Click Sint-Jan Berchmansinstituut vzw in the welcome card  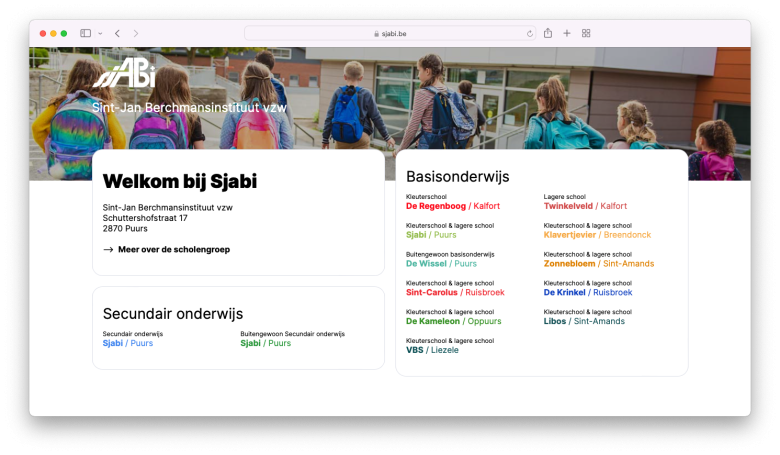point(167,208)
